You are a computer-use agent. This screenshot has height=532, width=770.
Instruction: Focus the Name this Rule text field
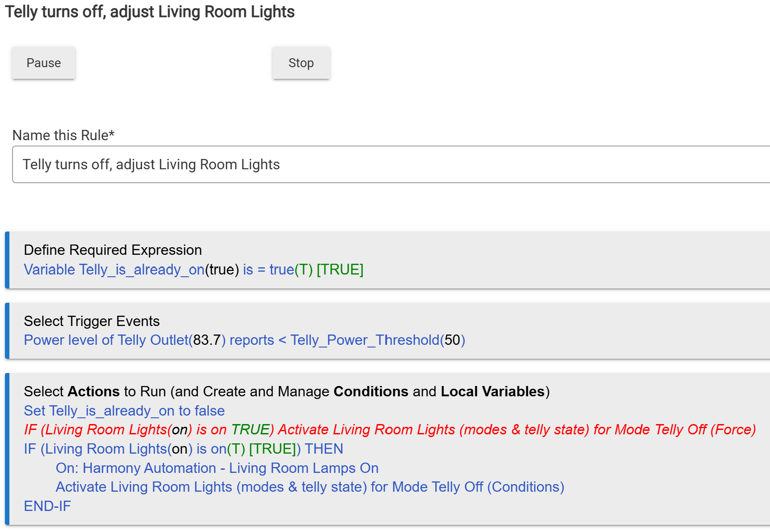(x=389, y=164)
